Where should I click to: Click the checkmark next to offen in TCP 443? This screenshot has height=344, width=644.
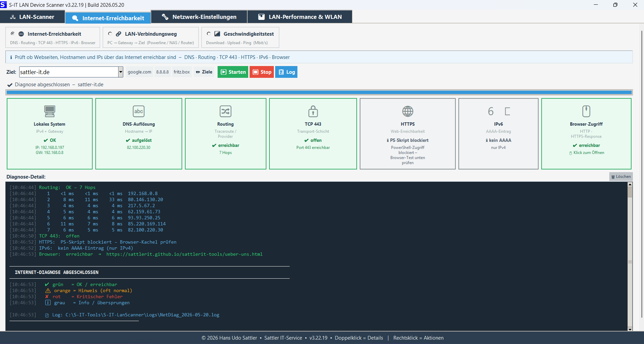[306, 140]
